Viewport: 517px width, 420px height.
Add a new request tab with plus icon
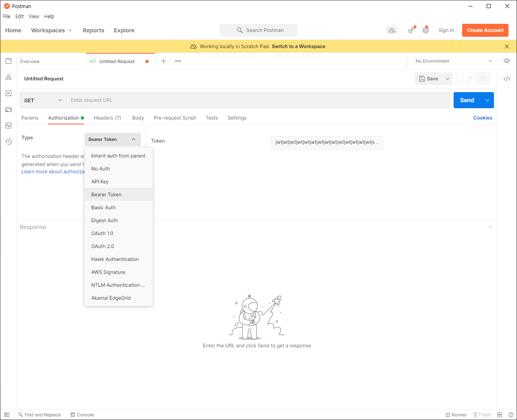[164, 61]
